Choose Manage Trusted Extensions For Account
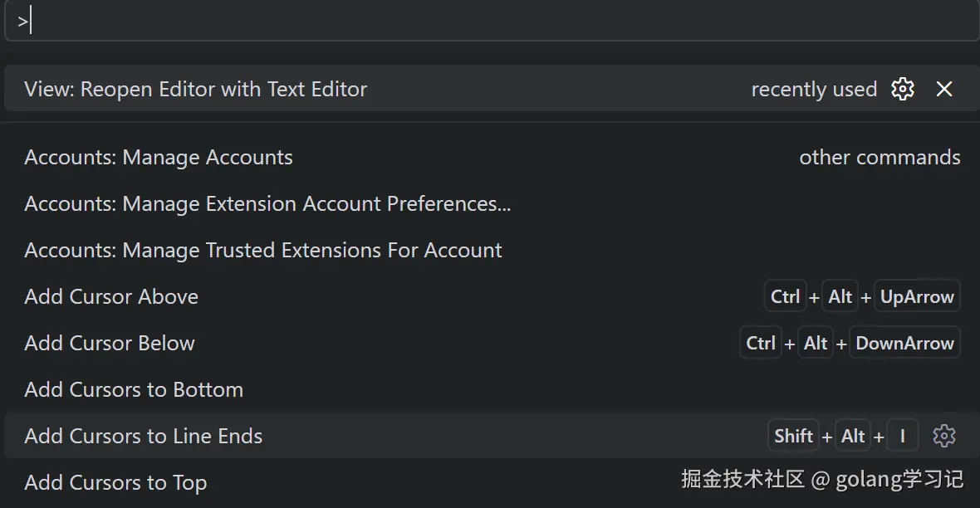 coord(263,251)
